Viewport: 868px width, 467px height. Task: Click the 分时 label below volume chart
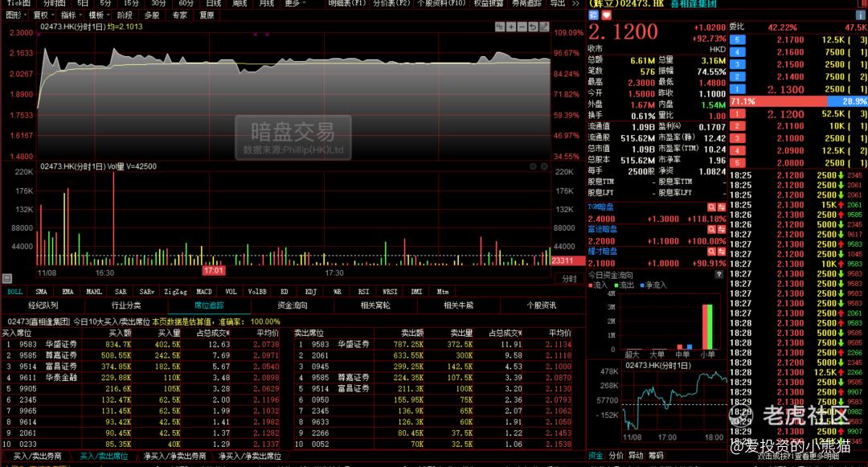coord(570,278)
